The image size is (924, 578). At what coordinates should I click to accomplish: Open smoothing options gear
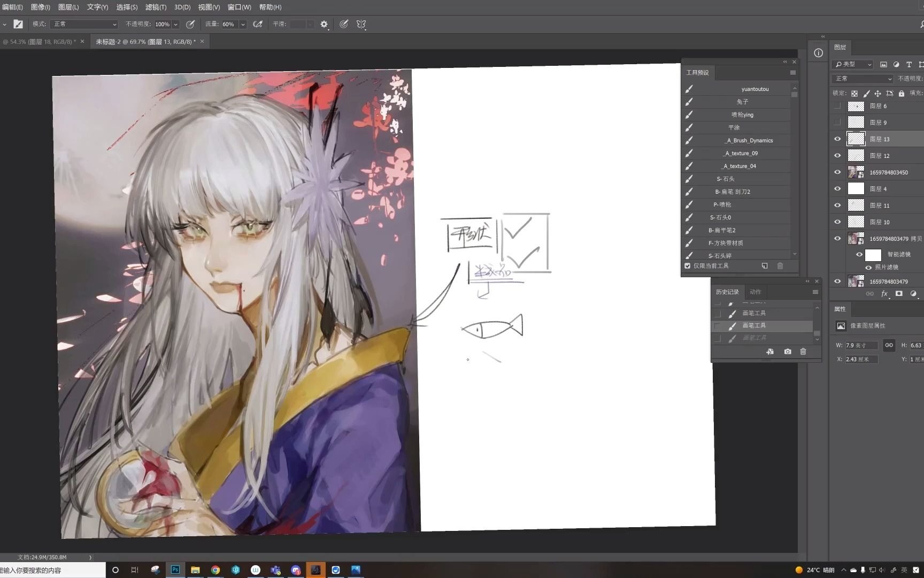point(324,24)
